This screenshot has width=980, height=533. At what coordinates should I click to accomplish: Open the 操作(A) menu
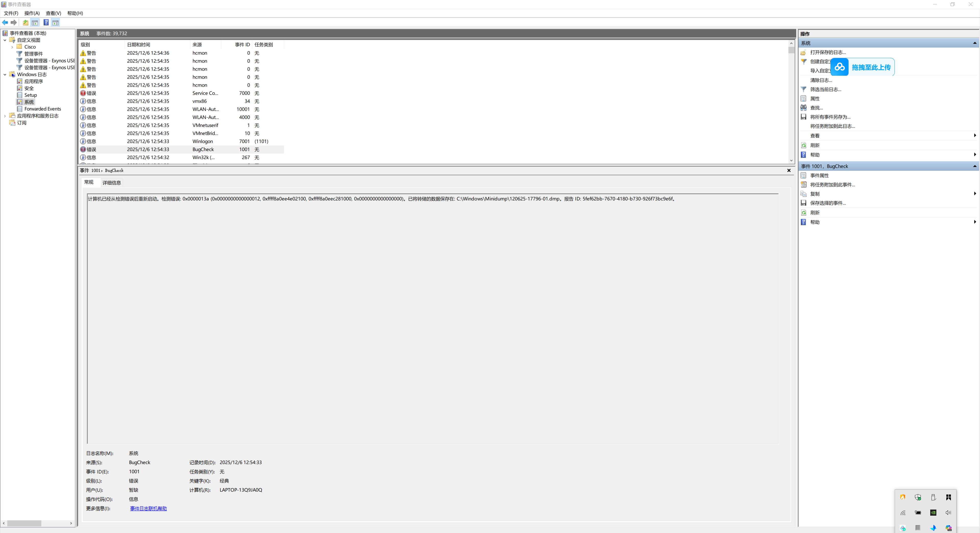coord(32,13)
